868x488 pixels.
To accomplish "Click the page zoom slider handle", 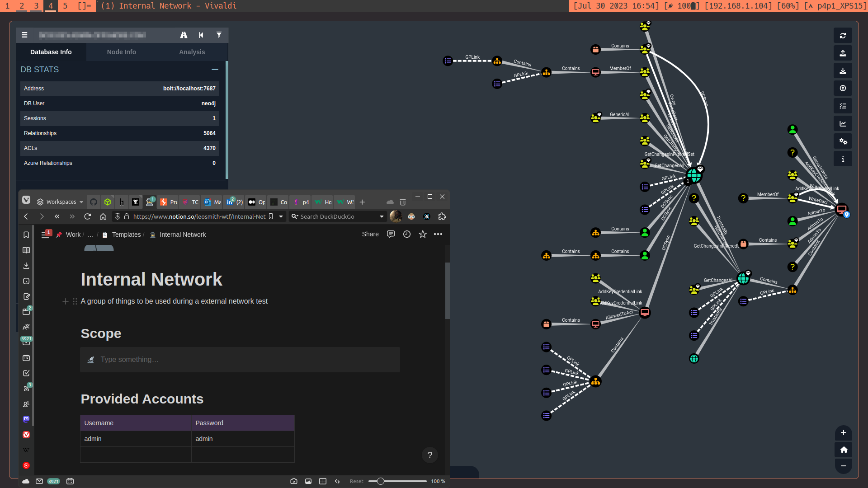I will (381, 481).
